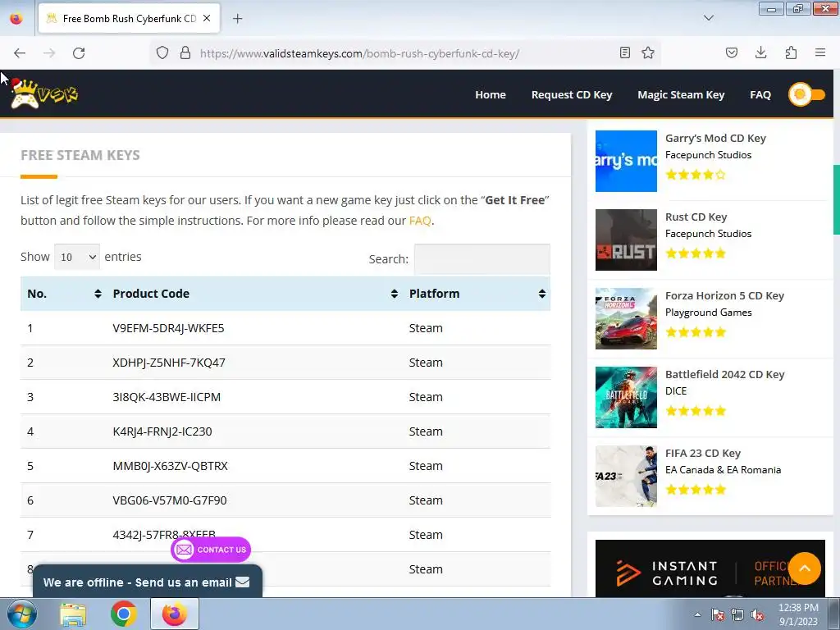This screenshot has height=630, width=840.
Task: Sort table by No. column
Action: coord(64,294)
